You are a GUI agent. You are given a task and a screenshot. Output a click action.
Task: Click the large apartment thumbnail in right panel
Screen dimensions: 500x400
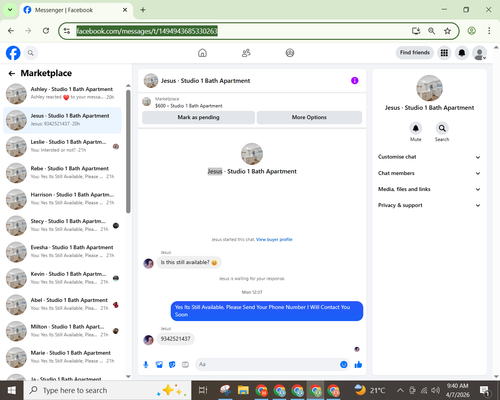429,88
